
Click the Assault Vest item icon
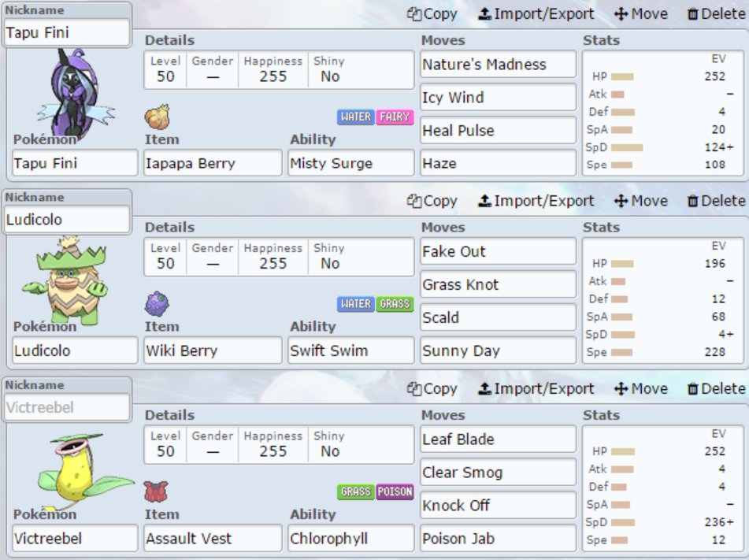156,491
